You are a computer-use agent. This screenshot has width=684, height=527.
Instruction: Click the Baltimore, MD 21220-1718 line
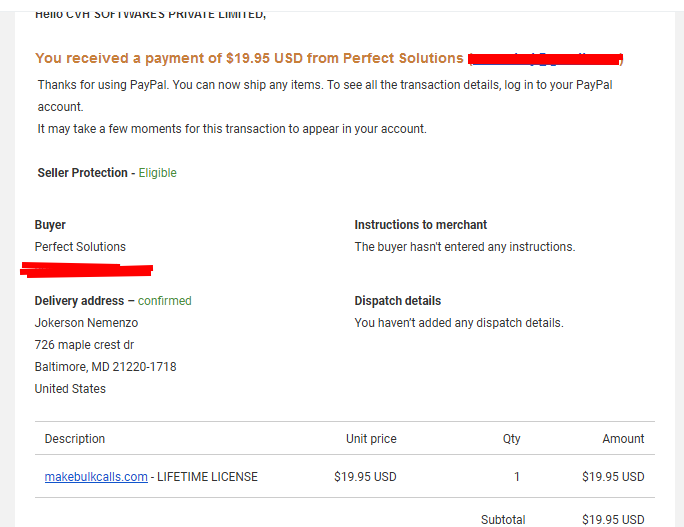(106, 366)
